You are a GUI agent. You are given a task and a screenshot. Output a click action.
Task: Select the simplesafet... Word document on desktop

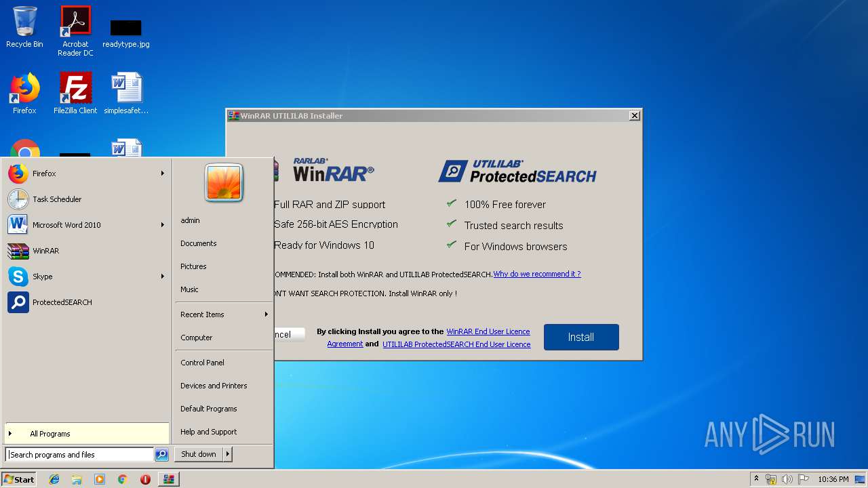[x=126, y=94]
